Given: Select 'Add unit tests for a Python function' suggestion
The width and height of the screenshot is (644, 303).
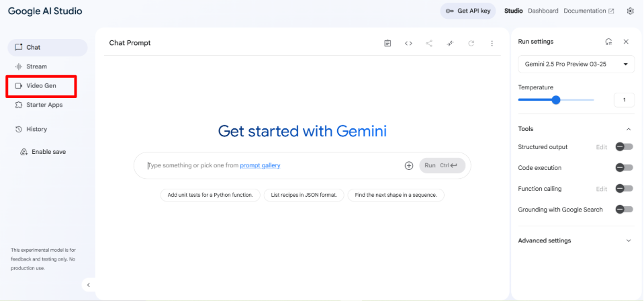Looking at the screenshot, I should [210, 195].
